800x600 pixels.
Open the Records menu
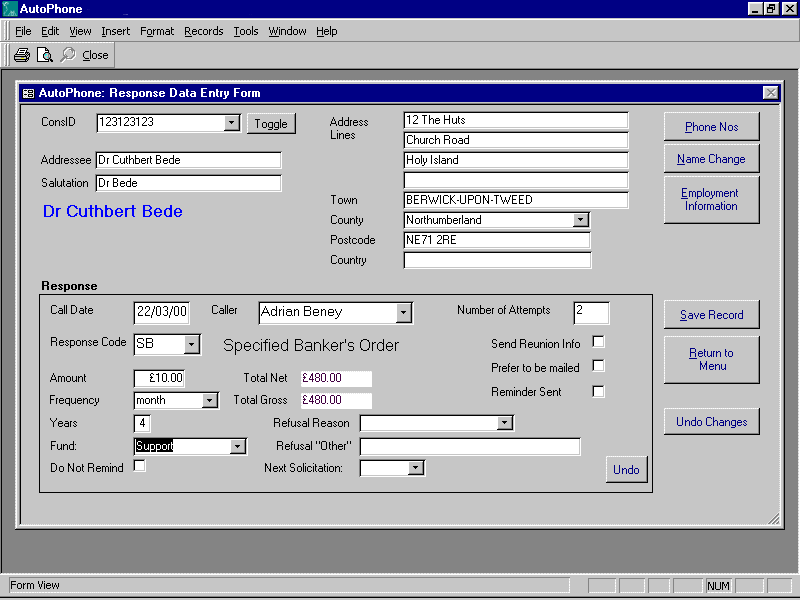204,31
